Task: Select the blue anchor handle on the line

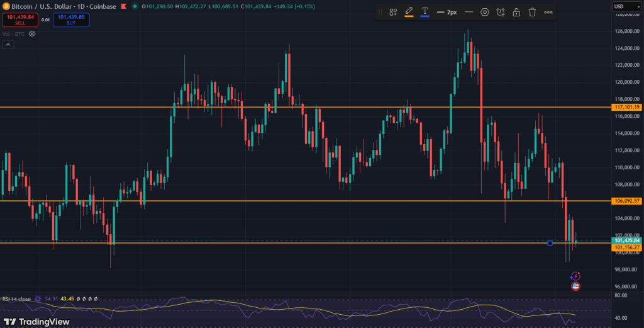Action: tap(550, 244)
